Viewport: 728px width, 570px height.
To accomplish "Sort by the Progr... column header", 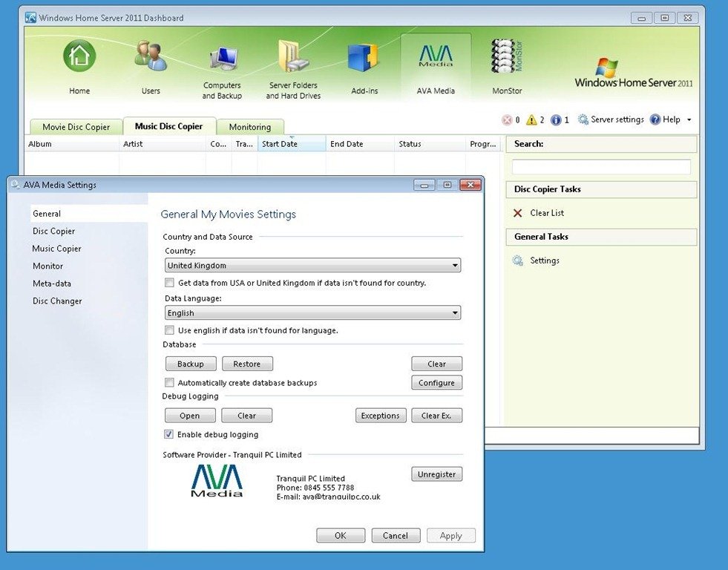I will [483, 144].
